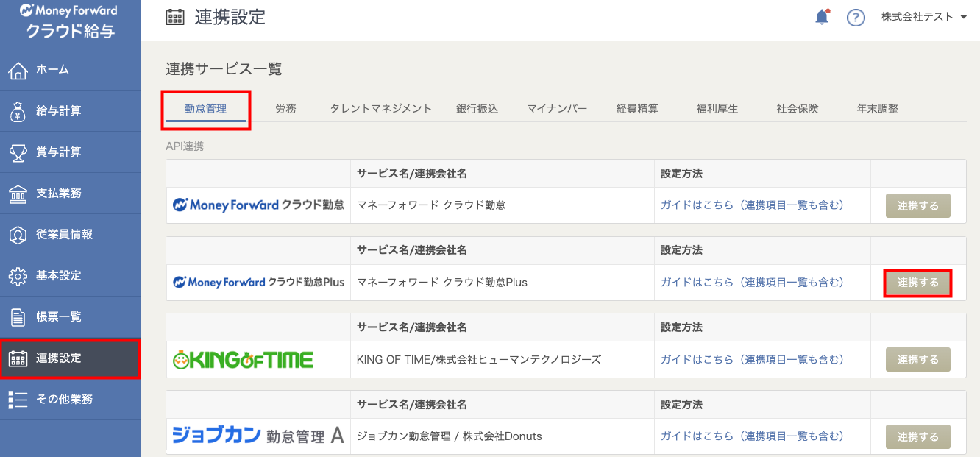Click the ホーム house icon in sidebar
The height and width of the screenshot is (457, 980).
(x=18, y=70)
